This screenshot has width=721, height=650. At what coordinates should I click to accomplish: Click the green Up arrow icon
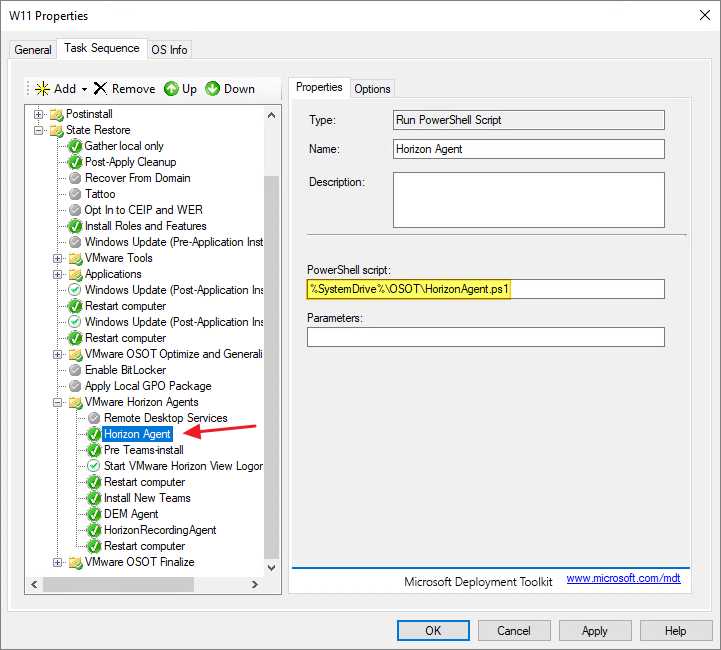[171, 89]
